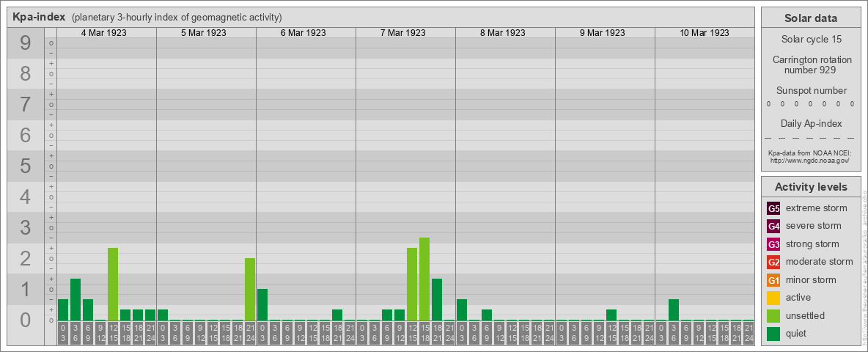Click the Solar data panel heading

tap(810, 18)
